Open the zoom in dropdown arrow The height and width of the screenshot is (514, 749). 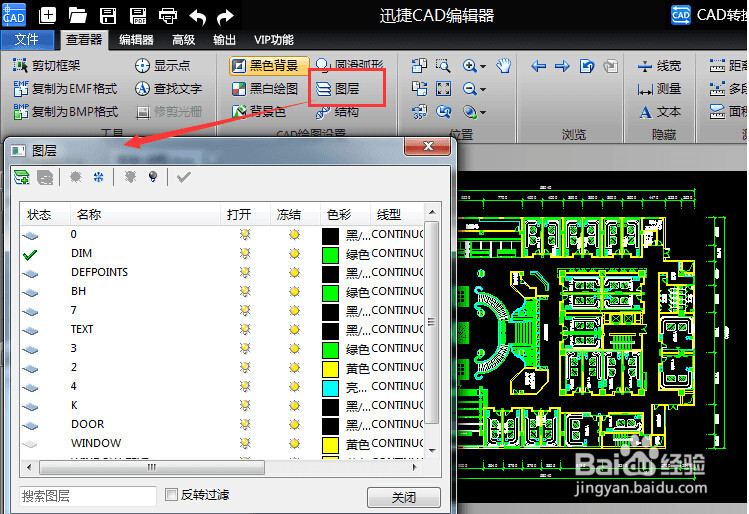483,66
